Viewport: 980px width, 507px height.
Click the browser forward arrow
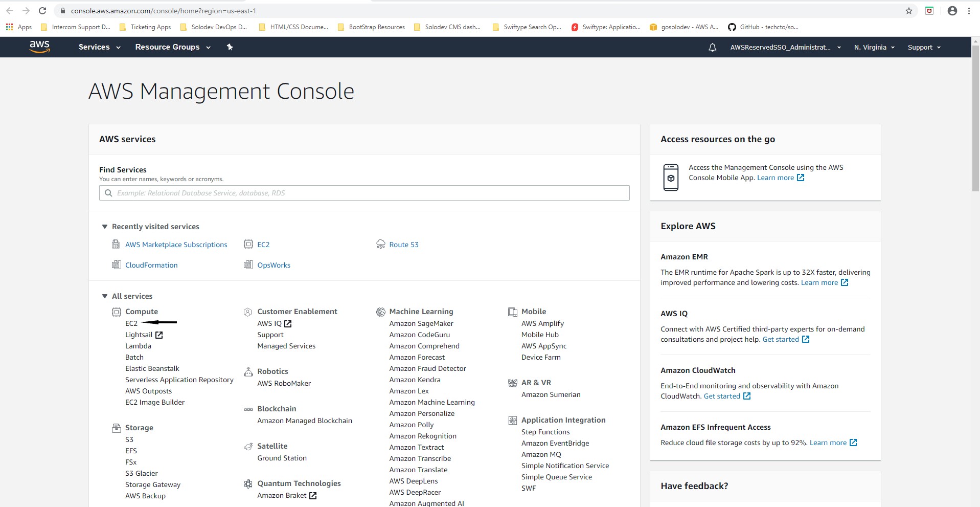click(26, 11)
